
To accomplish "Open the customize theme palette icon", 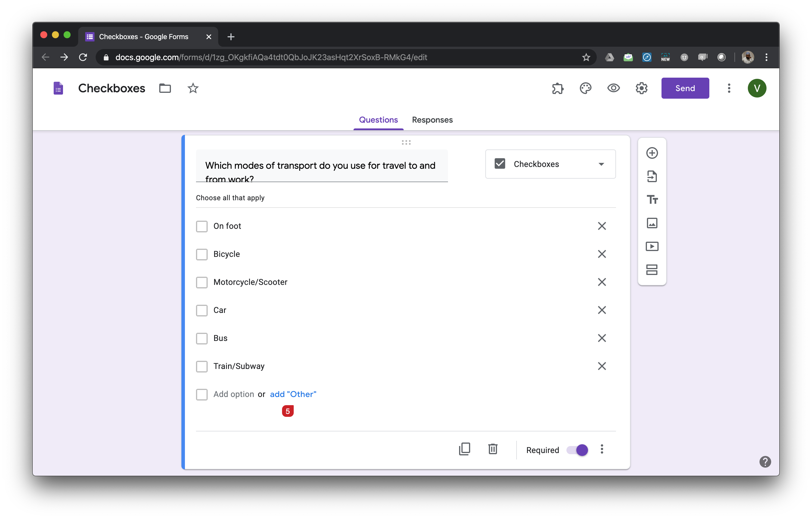I will click(585, 88).
